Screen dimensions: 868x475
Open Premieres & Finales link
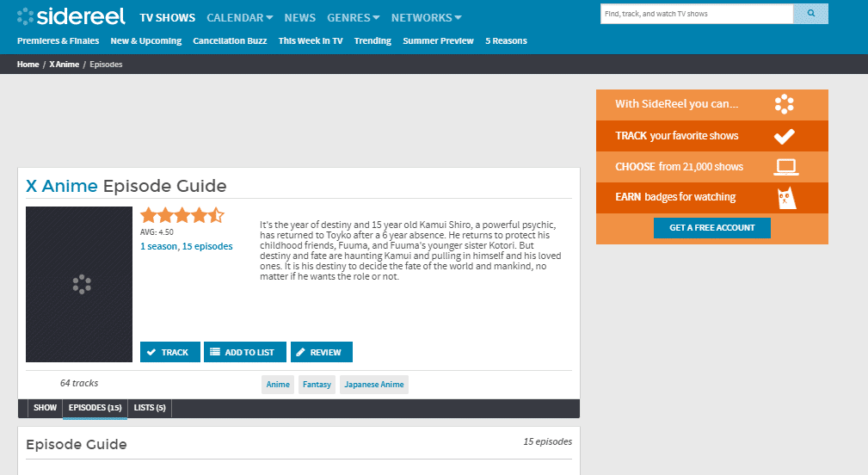(x=58, y=41)
